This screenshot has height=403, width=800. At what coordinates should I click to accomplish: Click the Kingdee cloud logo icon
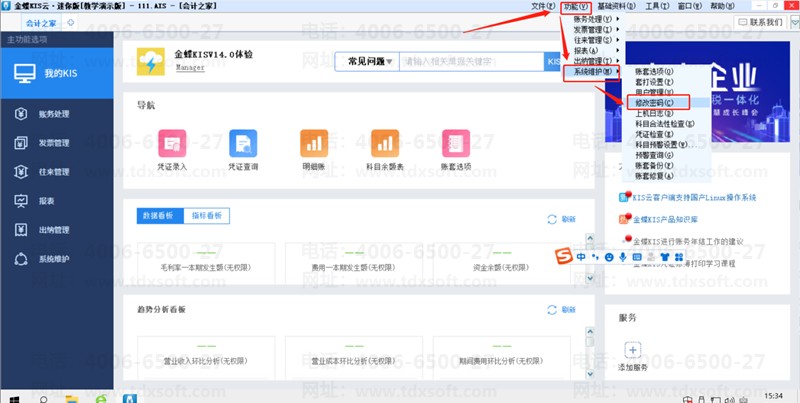point(151,62)
